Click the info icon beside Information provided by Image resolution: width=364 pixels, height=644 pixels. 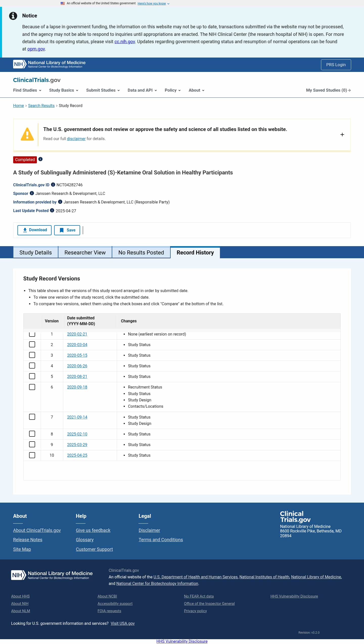(x=60, y=202)
